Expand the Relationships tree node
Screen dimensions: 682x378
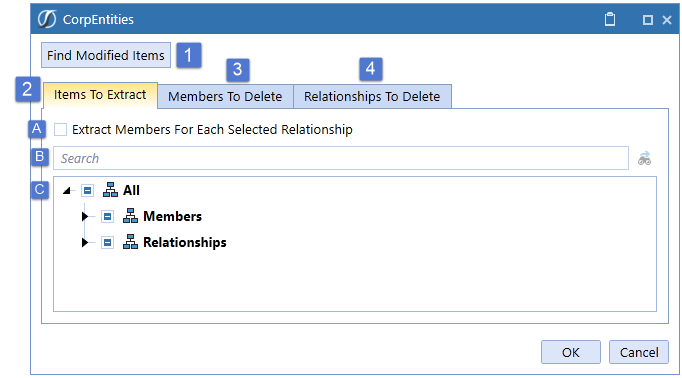click(85, 242)
